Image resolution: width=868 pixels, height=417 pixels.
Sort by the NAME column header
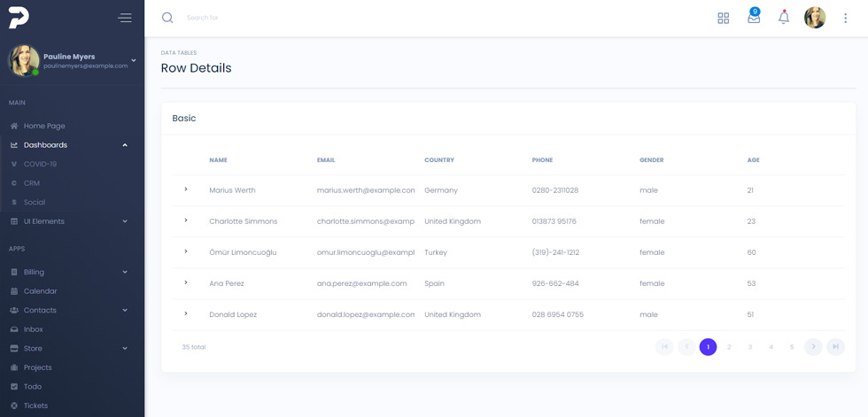tap(218, 160)
